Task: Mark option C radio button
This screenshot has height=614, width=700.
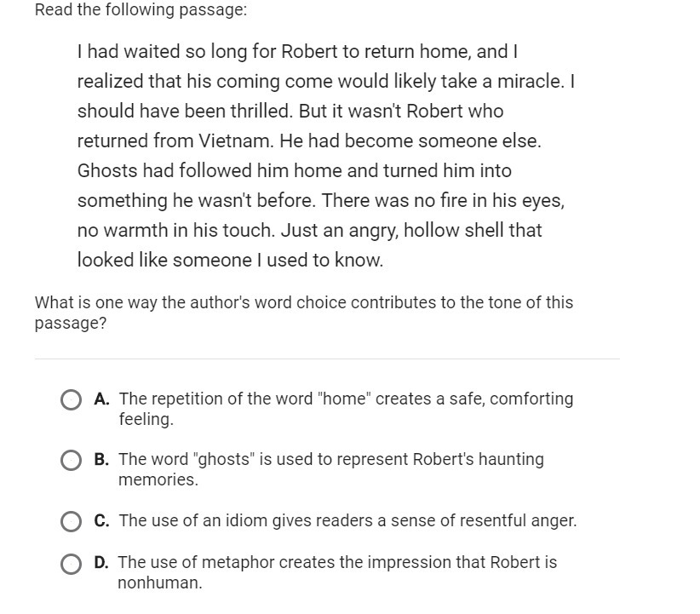Action: point(71,521)
